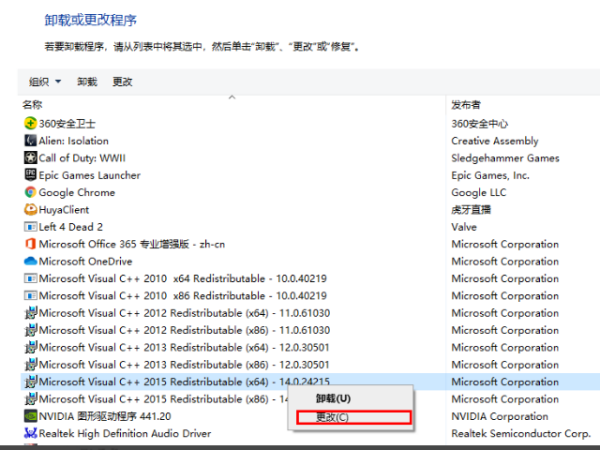Click the Visual C++ 2012 (x64) icon

click(30, 313)
